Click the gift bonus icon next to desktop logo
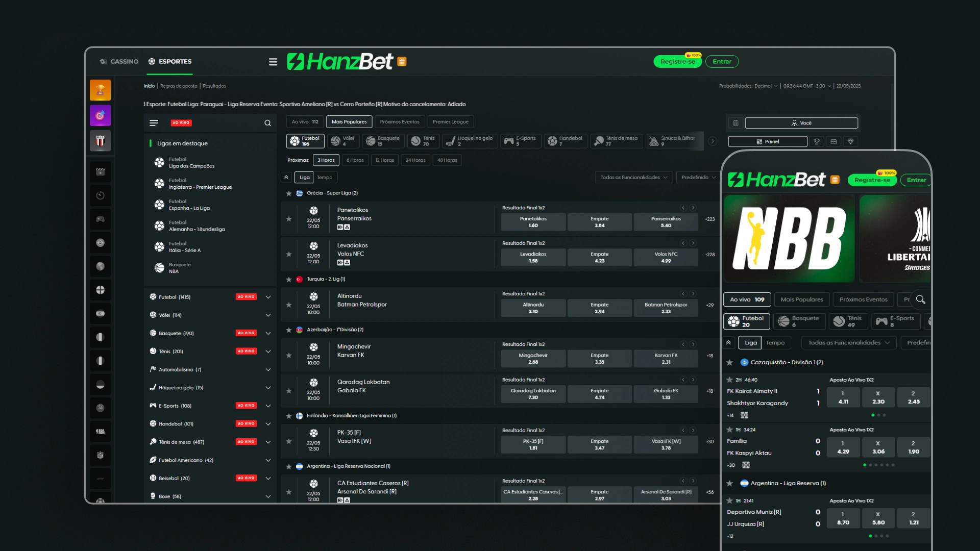 (x=402, y=62)
